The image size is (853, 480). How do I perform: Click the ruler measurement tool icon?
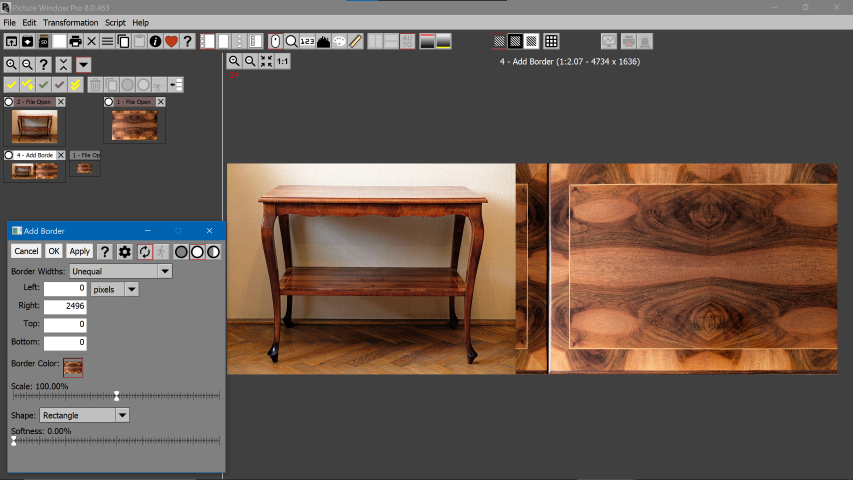pos(355,41)
